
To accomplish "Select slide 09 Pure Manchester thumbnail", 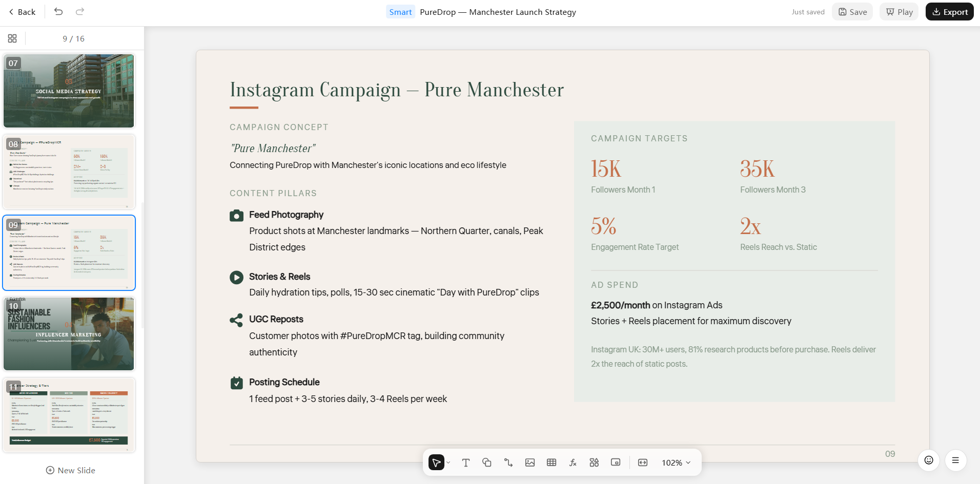I will 69,252.
